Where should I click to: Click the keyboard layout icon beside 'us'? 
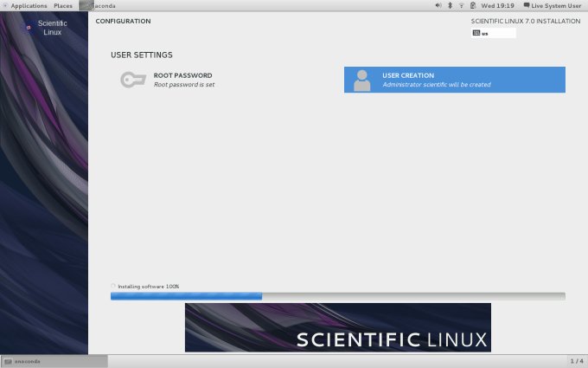click(x=476, y=33)
